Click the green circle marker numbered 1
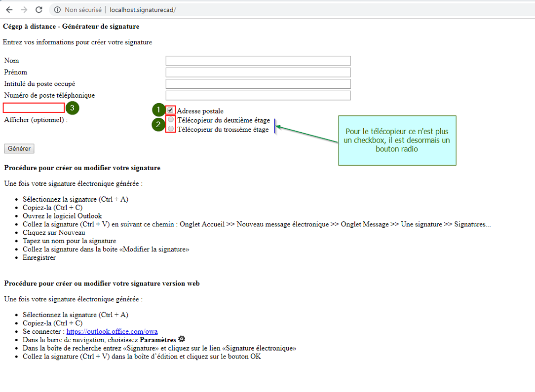The image size is (535, 392). pyautogui.click(x=158, y=109)
